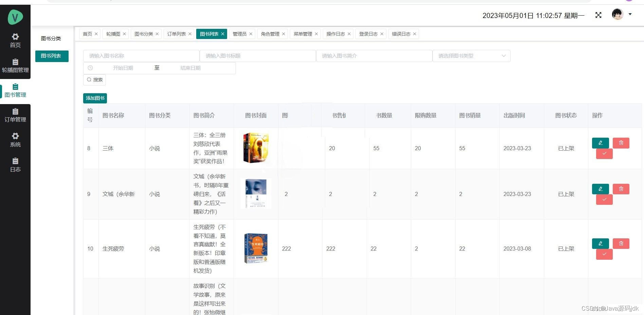The width and height of the screenshot is (644, 315).
Task: Pick the 结束日期 end date
Action: click(x=190, y=68)
